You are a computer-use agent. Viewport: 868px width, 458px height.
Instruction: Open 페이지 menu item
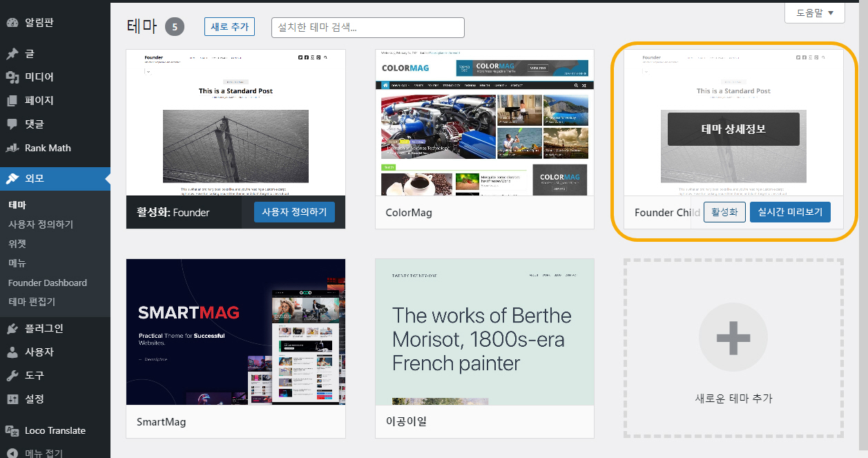point(39,101)
